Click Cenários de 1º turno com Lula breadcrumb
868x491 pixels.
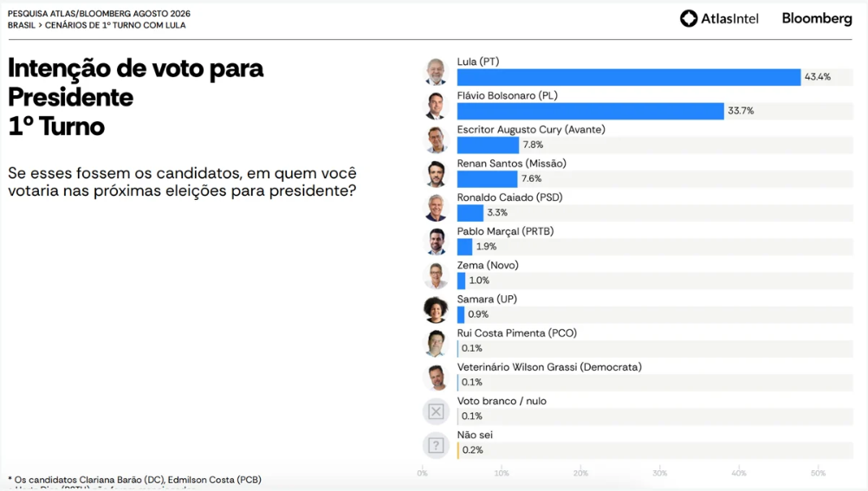pos(115,25)
